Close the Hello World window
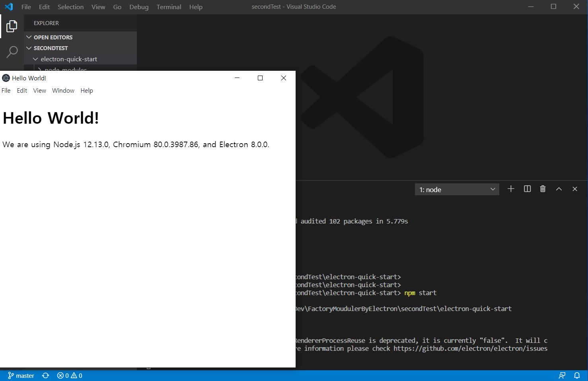588x381 pixels. (284, 78)
